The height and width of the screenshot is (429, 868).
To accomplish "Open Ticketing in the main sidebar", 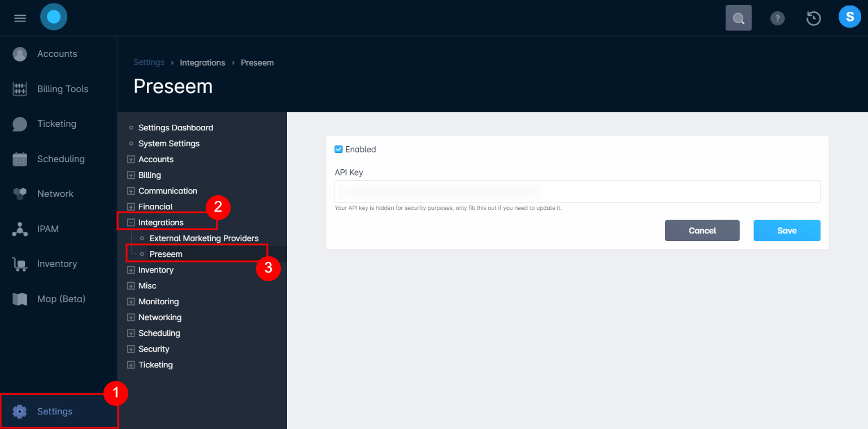I will (x=58, y=124).
